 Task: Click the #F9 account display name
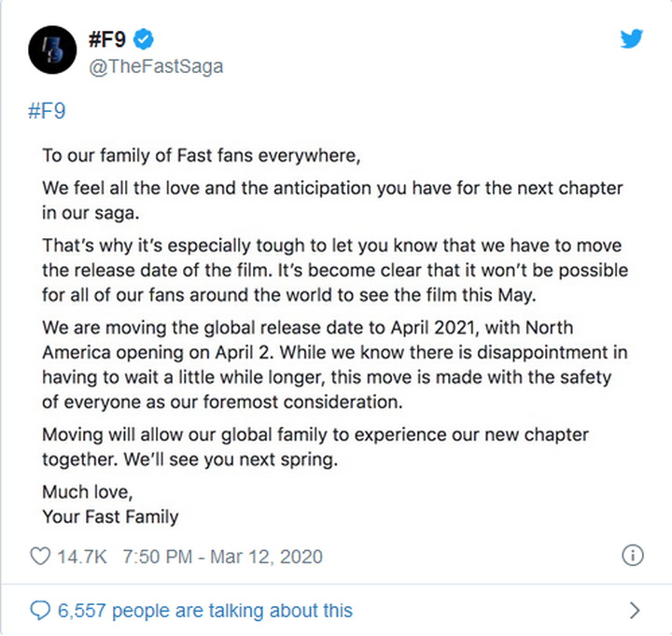(105, 40)
